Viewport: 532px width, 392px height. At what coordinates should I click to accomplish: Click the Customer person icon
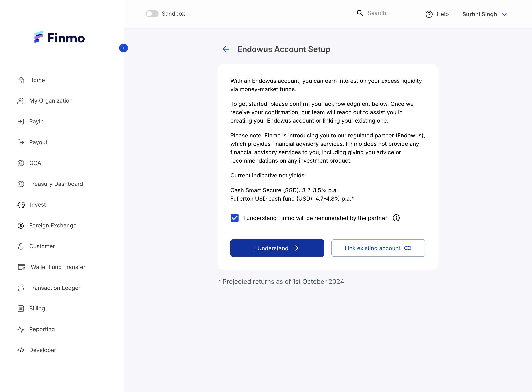pos(21,246)
